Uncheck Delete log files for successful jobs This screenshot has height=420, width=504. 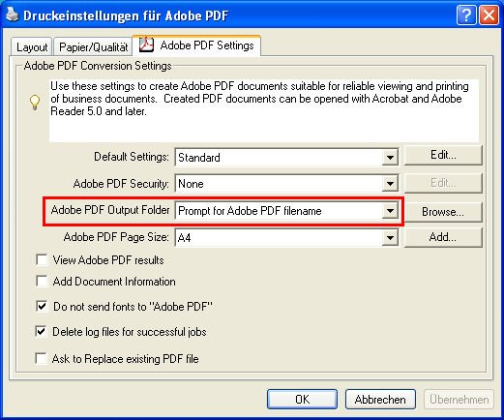tap(41, 331)
